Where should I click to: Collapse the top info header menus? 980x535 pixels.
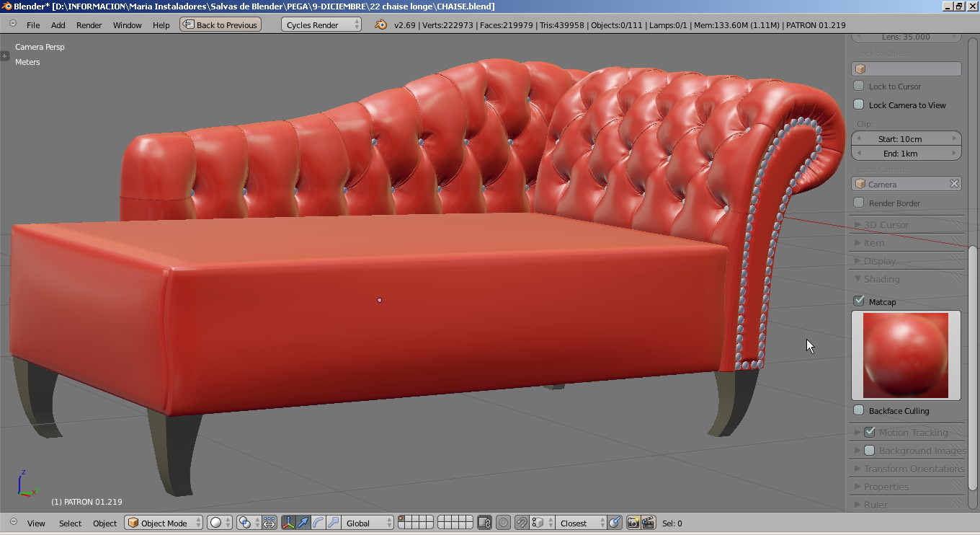point(12,24)
